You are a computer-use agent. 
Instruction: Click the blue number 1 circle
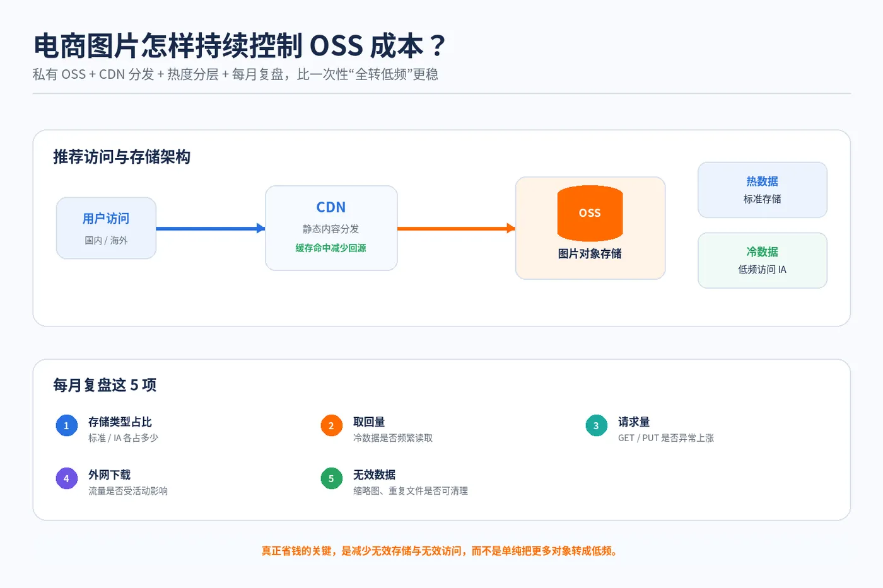[66, 426]
